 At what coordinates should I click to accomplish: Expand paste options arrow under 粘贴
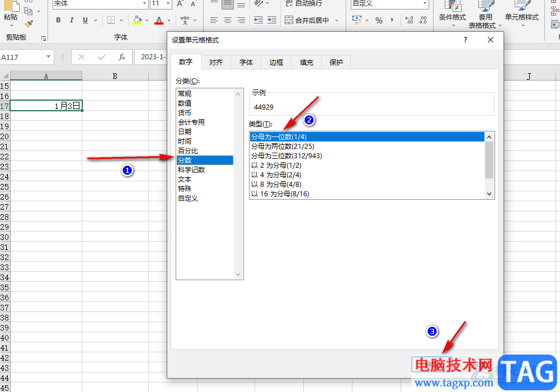11,26
